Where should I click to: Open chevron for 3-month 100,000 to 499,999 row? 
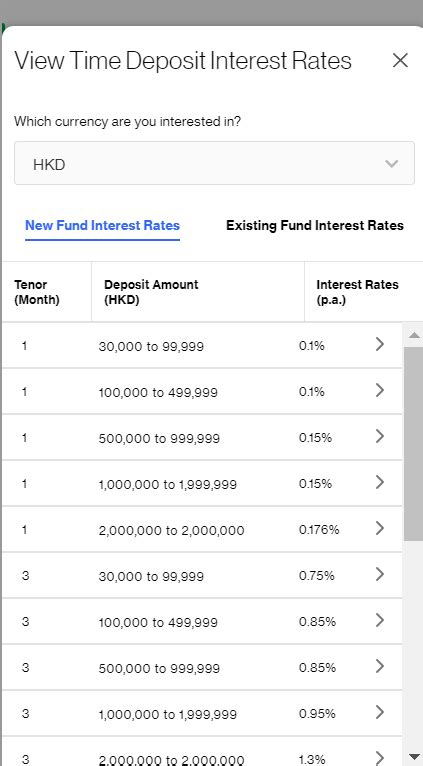(380, 620)
